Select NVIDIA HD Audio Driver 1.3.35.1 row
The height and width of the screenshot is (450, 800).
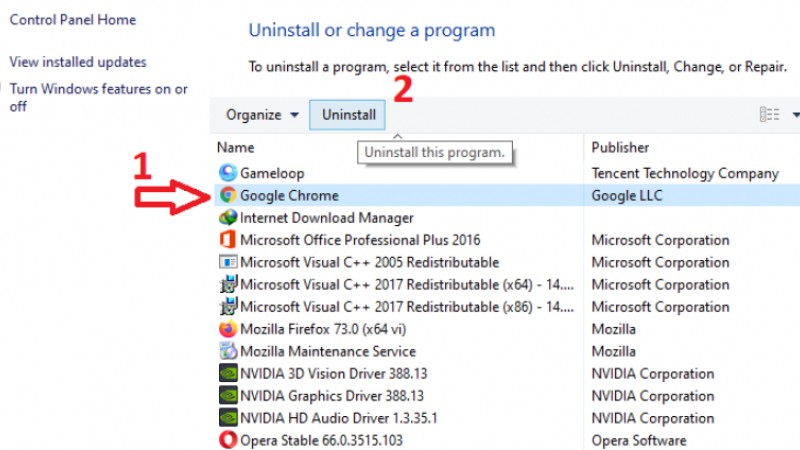pyautogui.click(x=507, y=418)
